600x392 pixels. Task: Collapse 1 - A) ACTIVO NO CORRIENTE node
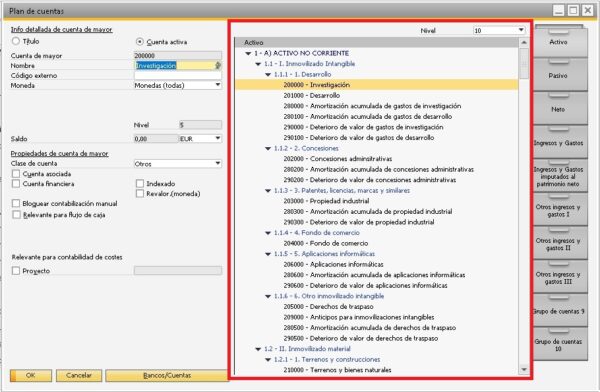[x=248, y=54]
